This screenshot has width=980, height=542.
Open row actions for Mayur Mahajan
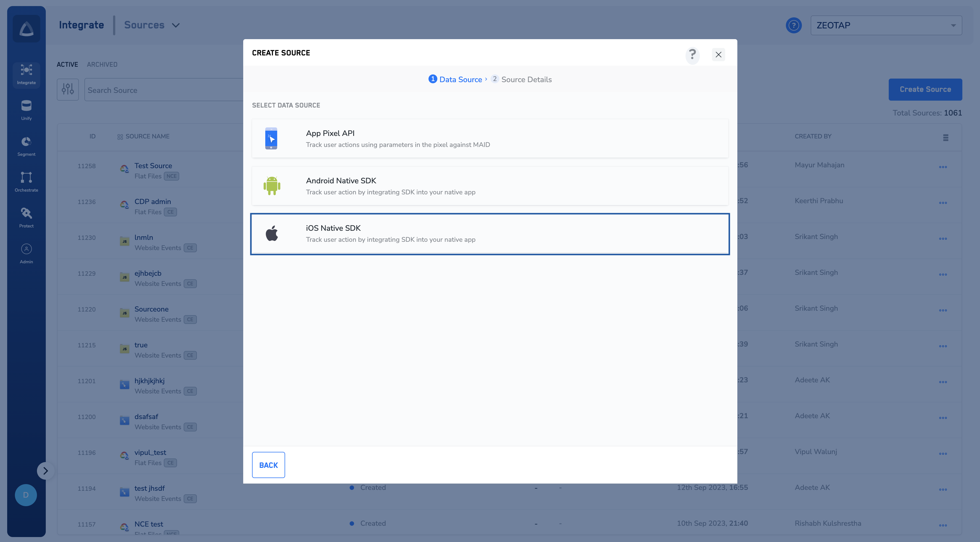[x=943, y=167]
